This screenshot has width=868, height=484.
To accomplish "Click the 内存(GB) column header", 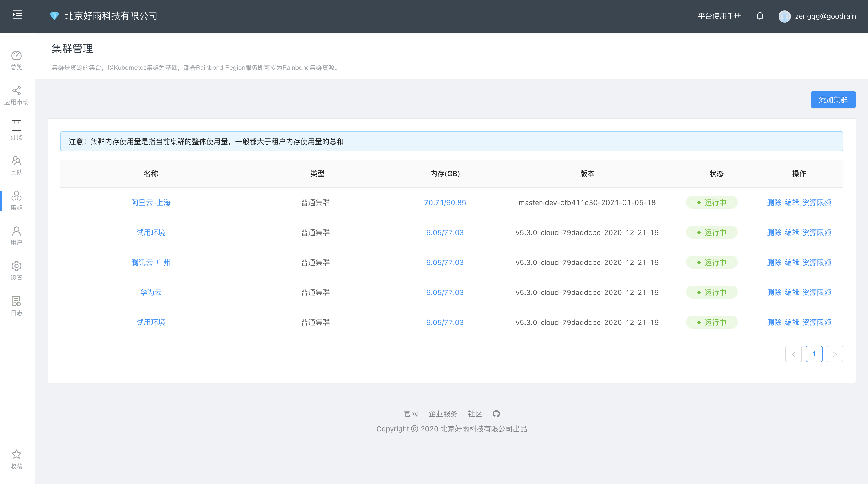I will (x=445, y=173).
